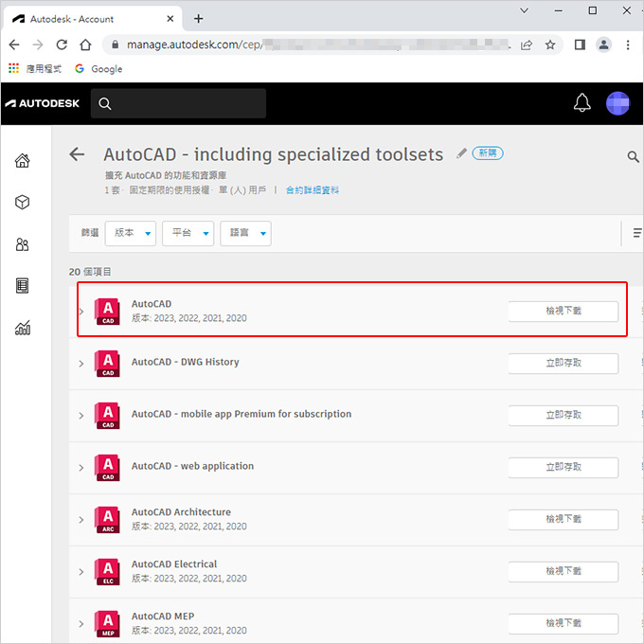Image resolution: width=644 pixels, height=644 pixels.
Task: Click the AutoCAD product icon
Action: tap(107, 312)
